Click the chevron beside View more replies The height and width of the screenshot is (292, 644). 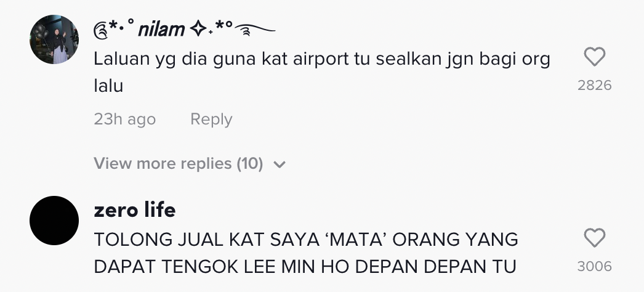(x=280, y=164)
